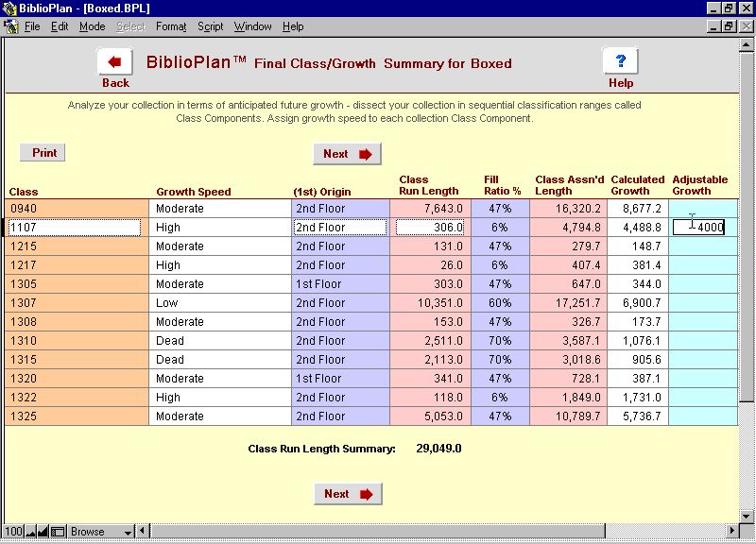756x544 pixels.
Task: Click the 100 zoom percentage box
Action: pos(13,532)
